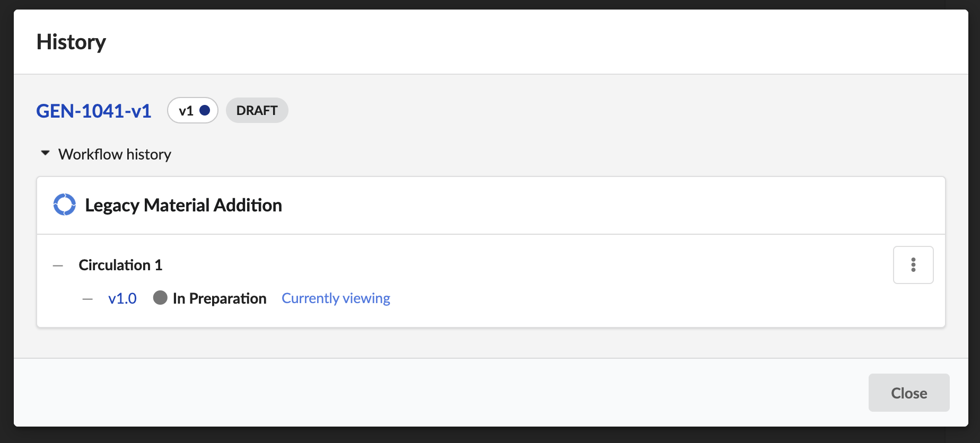The width and height of the screenshot is (980, 443).
Task: Close the History dialog
Action: point(909,393)
